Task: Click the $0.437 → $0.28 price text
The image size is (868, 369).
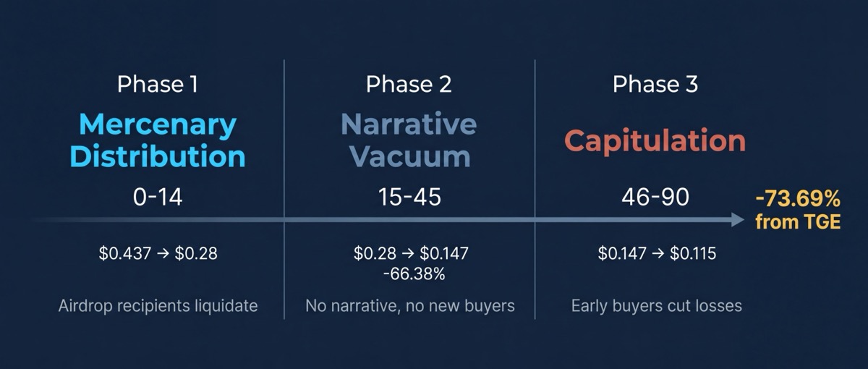Action: (158, 254)
